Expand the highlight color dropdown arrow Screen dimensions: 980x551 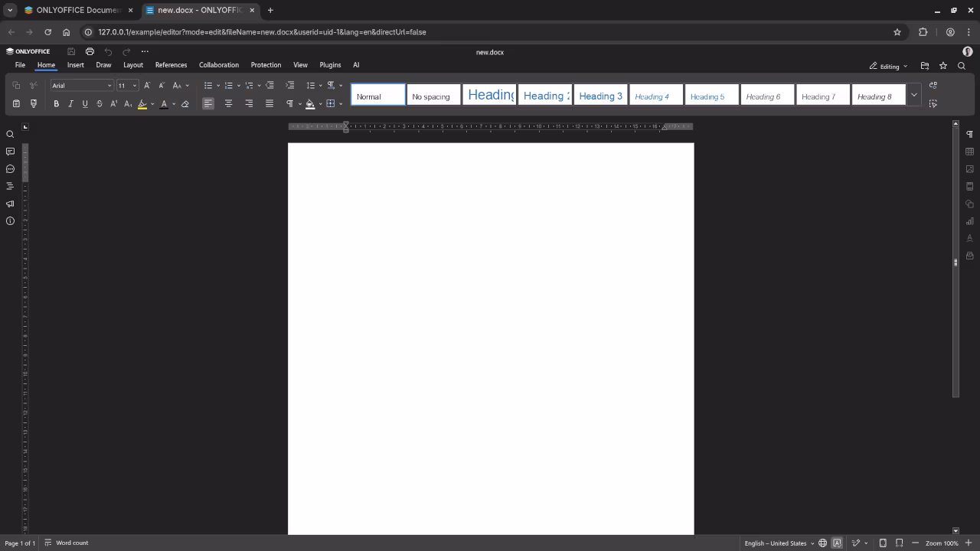[152, 103]
